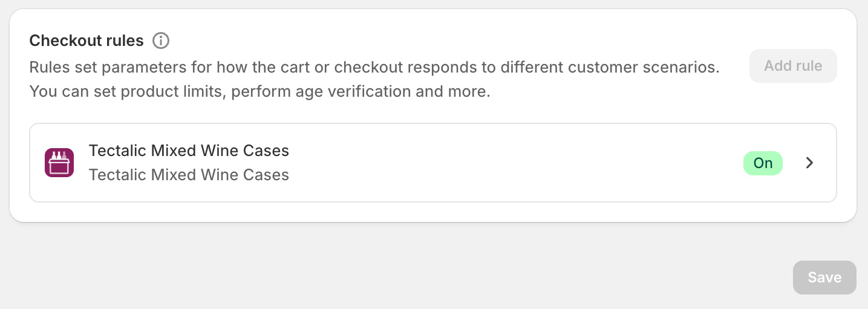Click the disabled Save button at bottom right

824,278
